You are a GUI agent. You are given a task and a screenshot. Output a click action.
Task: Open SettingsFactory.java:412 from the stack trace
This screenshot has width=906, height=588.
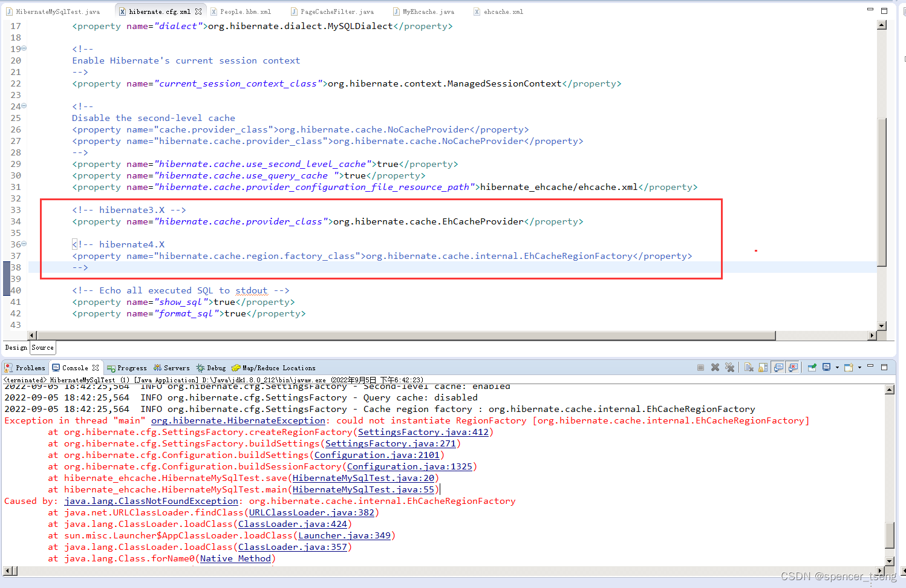423,432
